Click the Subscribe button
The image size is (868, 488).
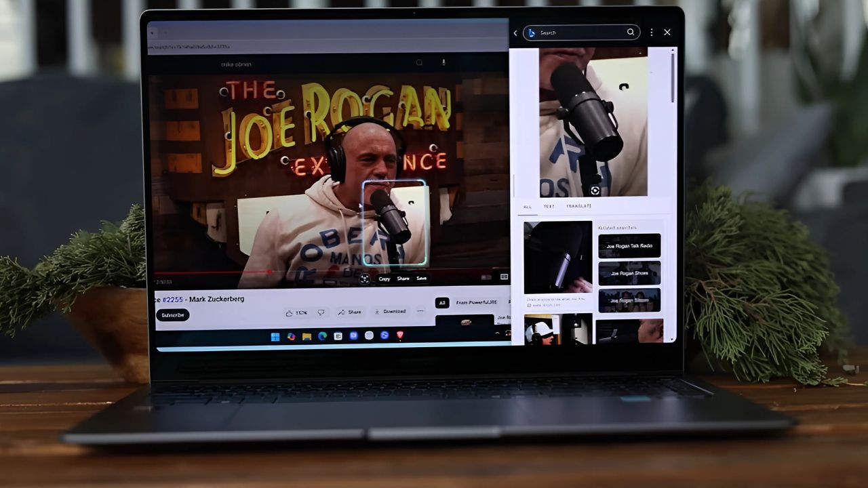tap(172, 315)
